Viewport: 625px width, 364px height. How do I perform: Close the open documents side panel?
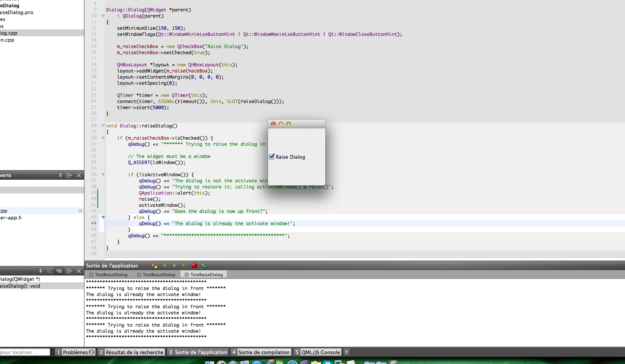click(x=79, y=176)
